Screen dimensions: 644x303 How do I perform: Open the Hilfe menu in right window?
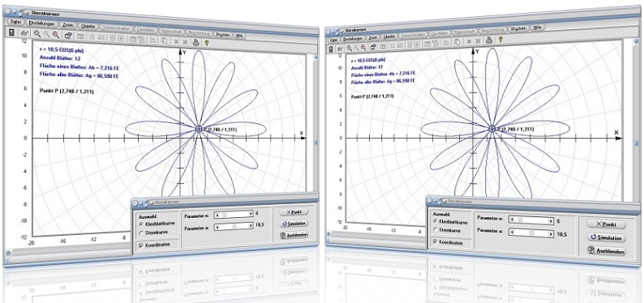pyautogui.click(x=538, y=28)
